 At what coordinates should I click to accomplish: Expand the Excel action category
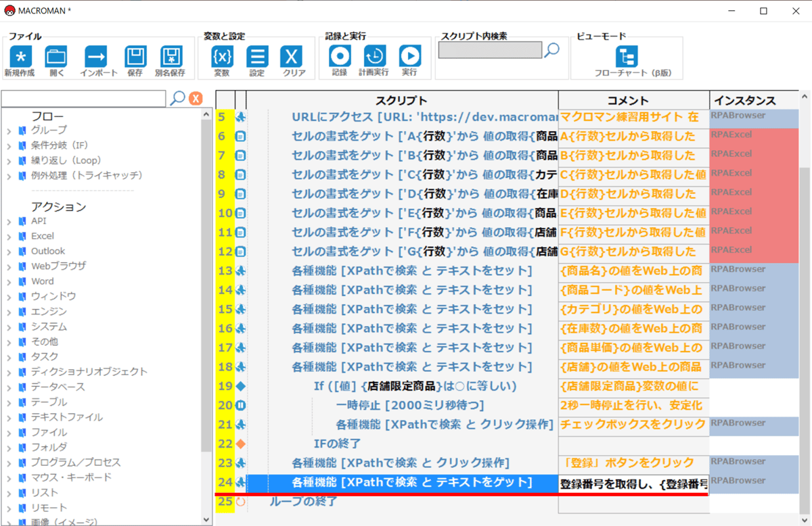pyautogui.click(x=9, y=236)
